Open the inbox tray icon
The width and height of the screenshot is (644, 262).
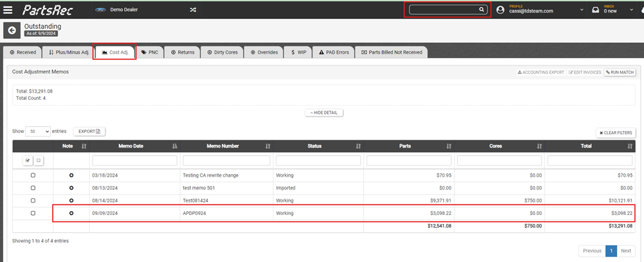(595, 11)
